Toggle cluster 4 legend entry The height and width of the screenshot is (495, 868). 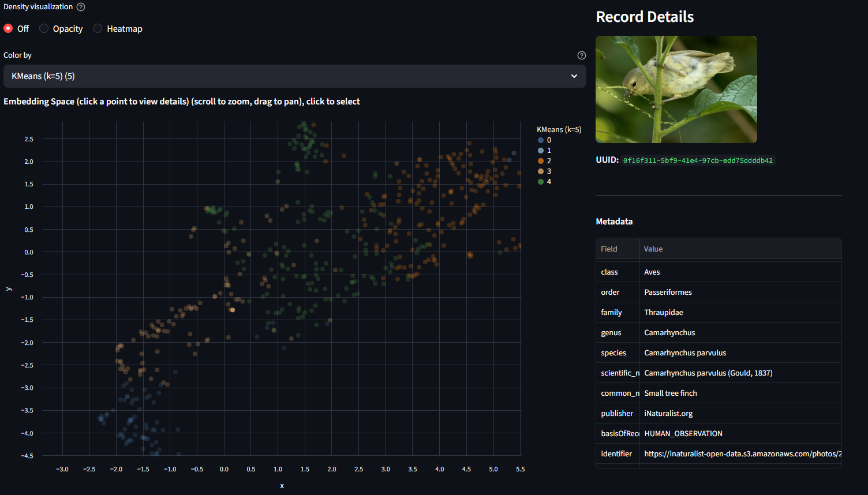click(x=544, y=182)
